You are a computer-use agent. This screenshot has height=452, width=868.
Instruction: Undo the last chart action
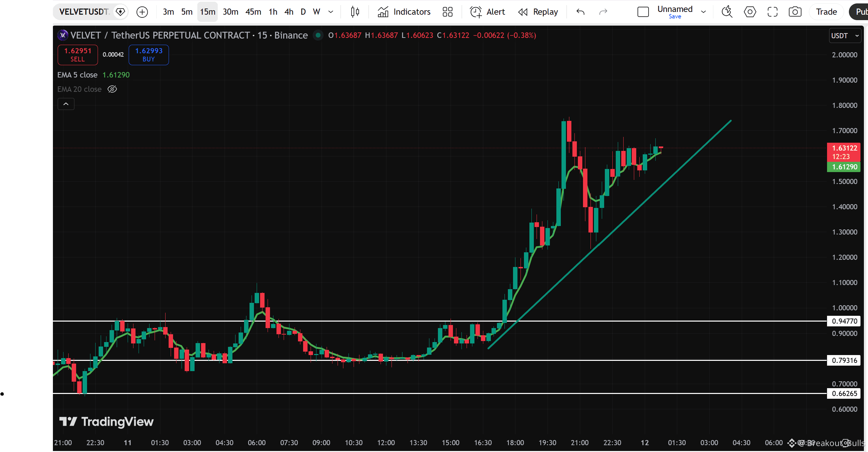(580, 12)
